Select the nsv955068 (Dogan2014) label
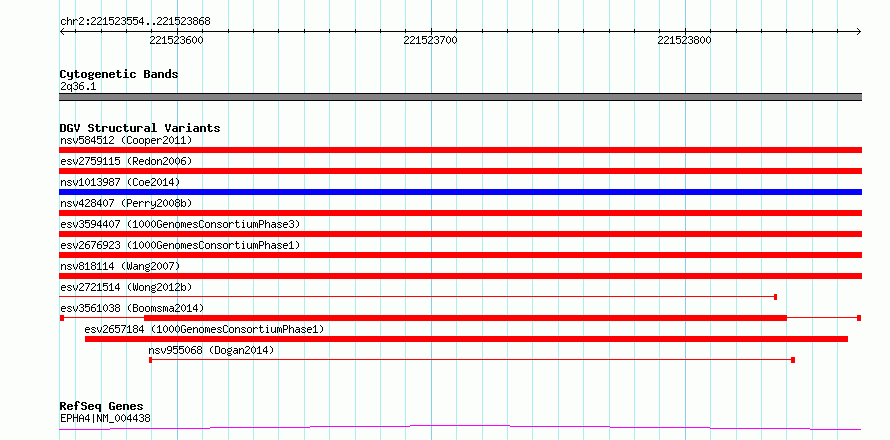 pyautogui.click(x=211, y=350)
